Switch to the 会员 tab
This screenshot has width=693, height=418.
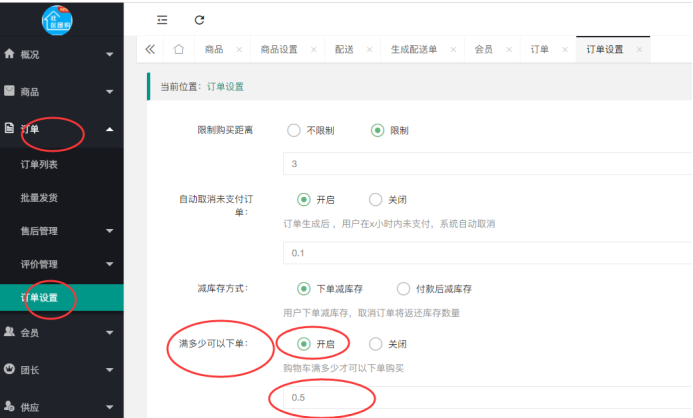click(482, 49)
